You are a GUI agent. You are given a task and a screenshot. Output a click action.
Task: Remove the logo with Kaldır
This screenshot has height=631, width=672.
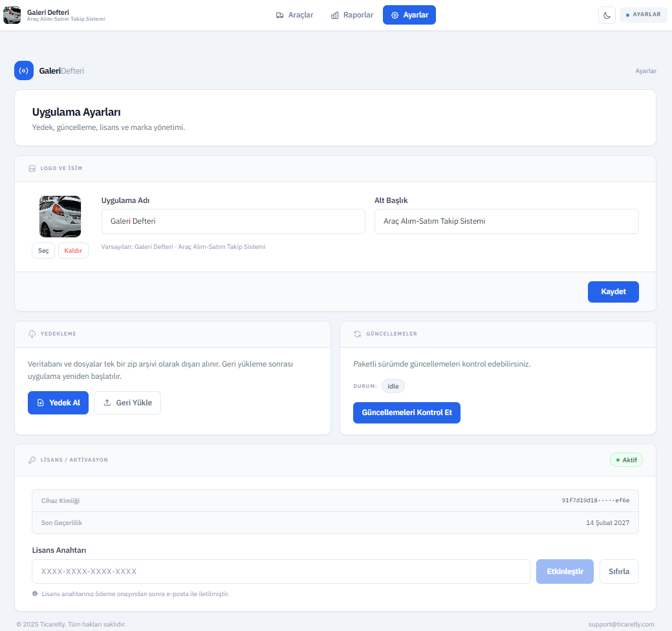73,251
